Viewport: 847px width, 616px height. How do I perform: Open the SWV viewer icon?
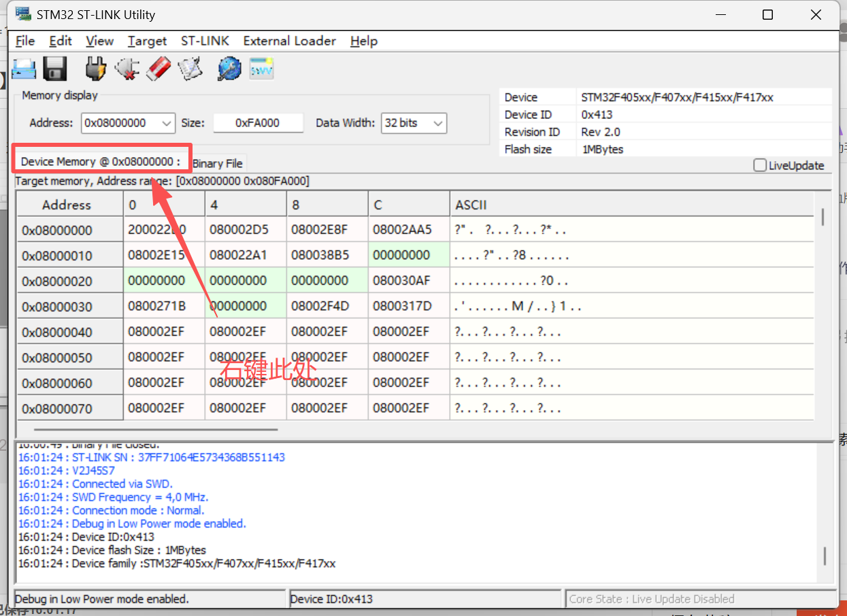coord(261,69)
